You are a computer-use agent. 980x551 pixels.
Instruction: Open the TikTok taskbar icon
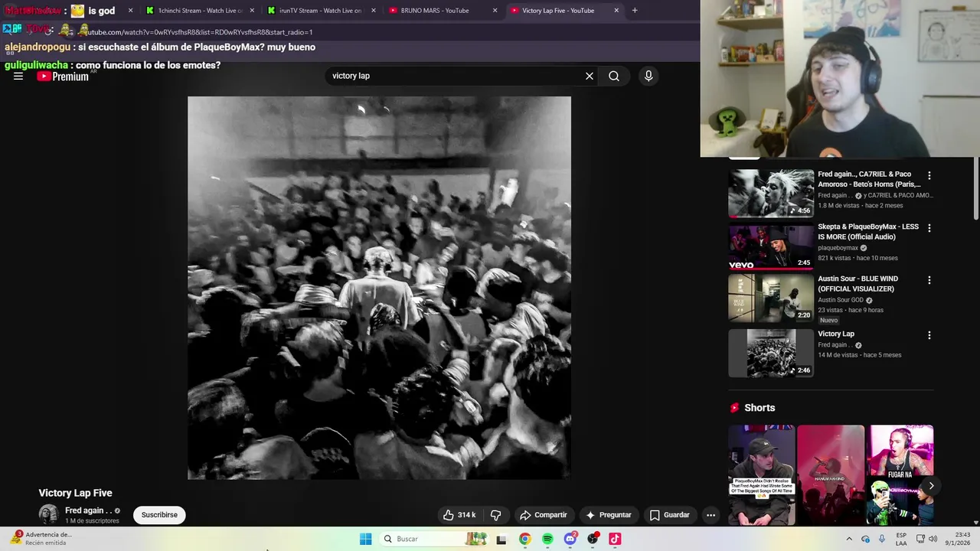[615, 539]
